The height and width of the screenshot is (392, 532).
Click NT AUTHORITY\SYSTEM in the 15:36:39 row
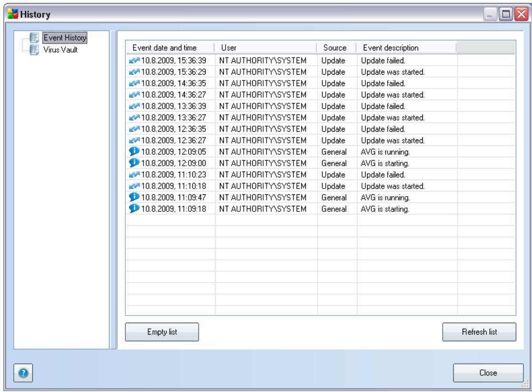[x=263, y=60]
